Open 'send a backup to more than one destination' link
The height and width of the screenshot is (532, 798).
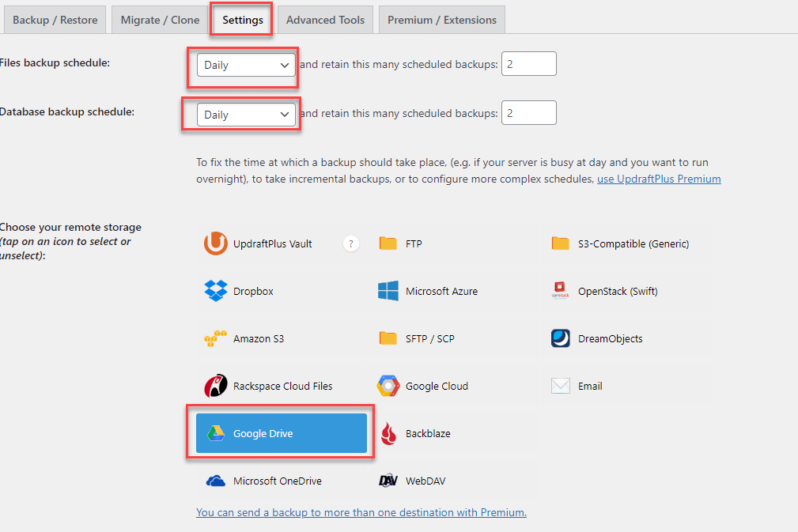click(x=361, y=512)
